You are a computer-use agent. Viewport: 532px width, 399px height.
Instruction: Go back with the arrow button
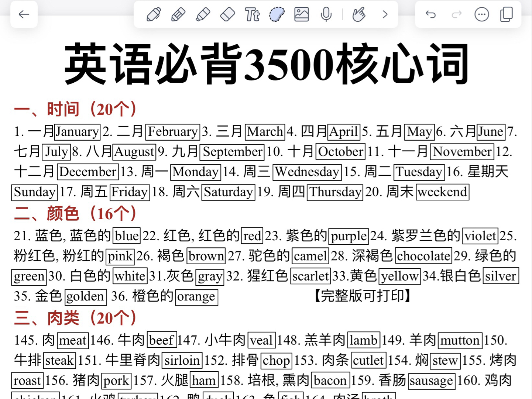click(24, 14)
